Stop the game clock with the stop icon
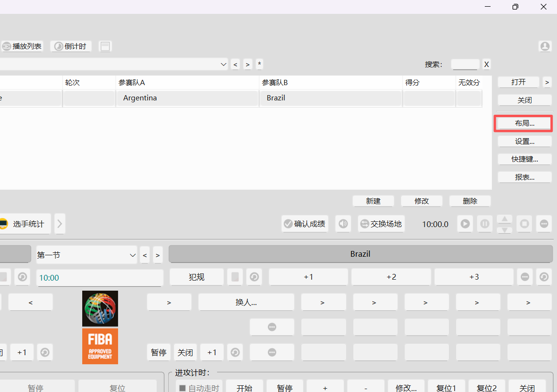557x392 pixels. 524,224
